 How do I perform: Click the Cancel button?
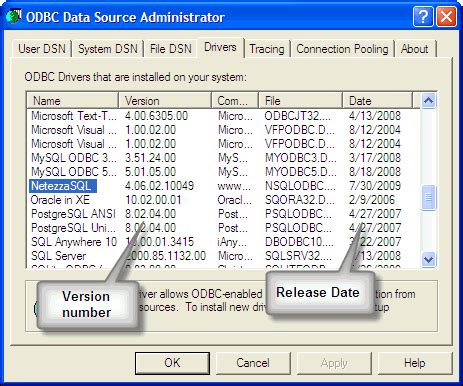[253, 363]
